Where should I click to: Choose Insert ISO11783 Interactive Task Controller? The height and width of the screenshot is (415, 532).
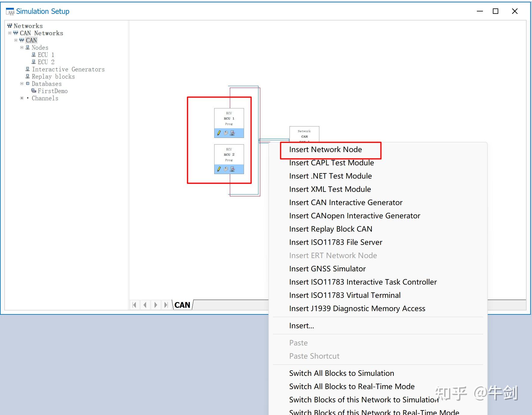pyautogui.click(x=363, y=282)
